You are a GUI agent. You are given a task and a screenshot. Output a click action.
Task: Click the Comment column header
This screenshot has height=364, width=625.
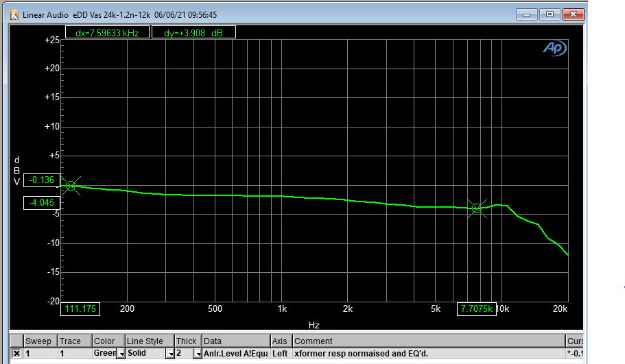(429, 341)
